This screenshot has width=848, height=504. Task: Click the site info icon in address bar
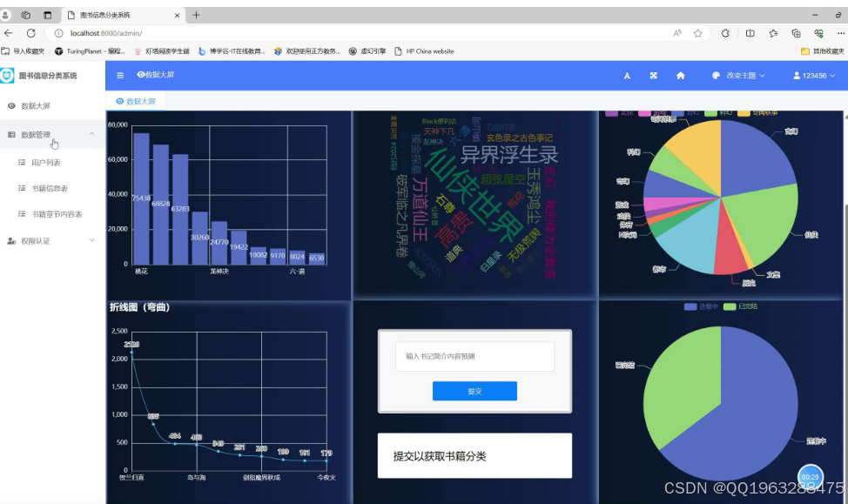coord(58,33)
